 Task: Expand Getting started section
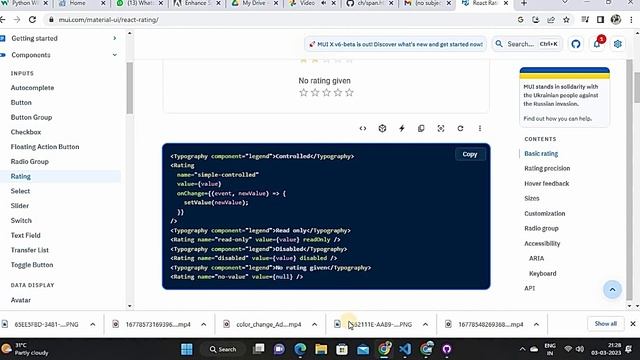point(115,38)
